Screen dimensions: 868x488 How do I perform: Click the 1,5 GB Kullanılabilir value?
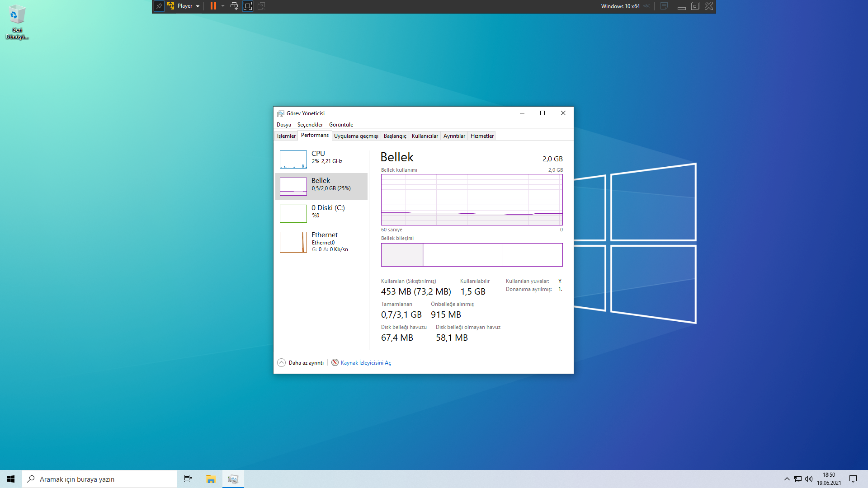point(473,292)
